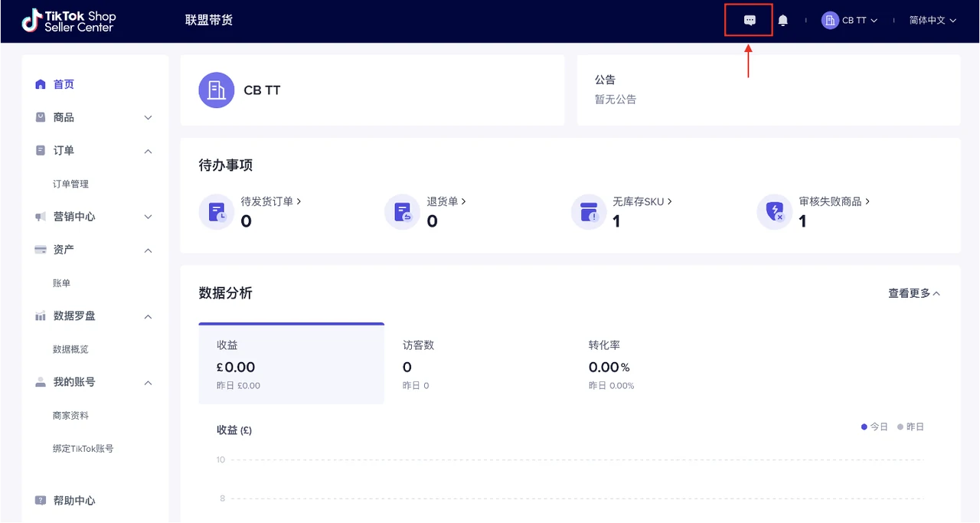Image resolution: width=980 pixels, height=523 pixels.
Task: Select the 访客数 metric tab
Action: 476,364
